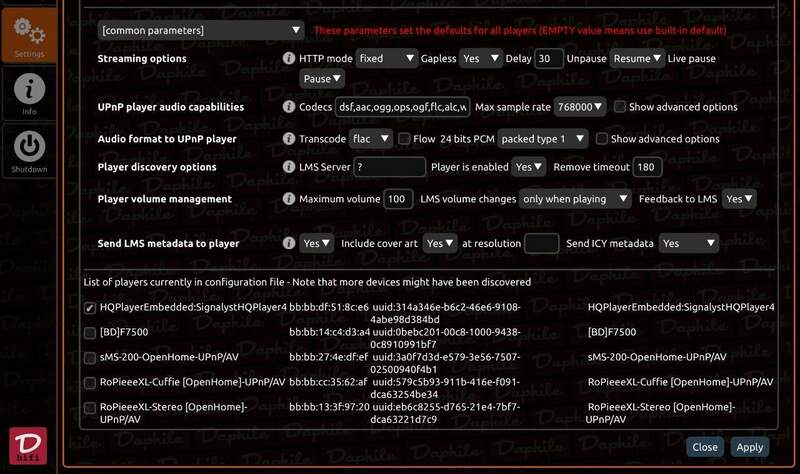Image resolution: width=800 pixels, height=474 pixels.
Task: Click the Maximum volume input field
Action: pyautogui.click(x=398, y=199)
